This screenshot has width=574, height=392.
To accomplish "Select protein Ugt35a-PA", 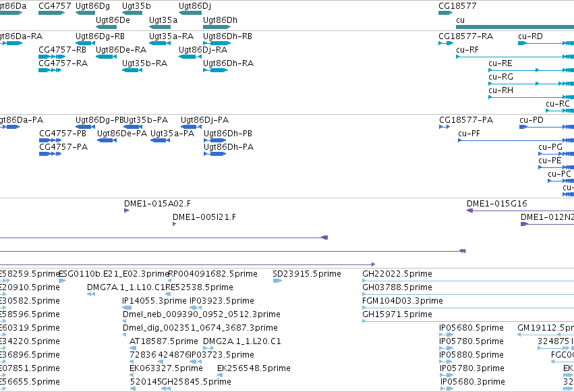I will coord(161,140).
